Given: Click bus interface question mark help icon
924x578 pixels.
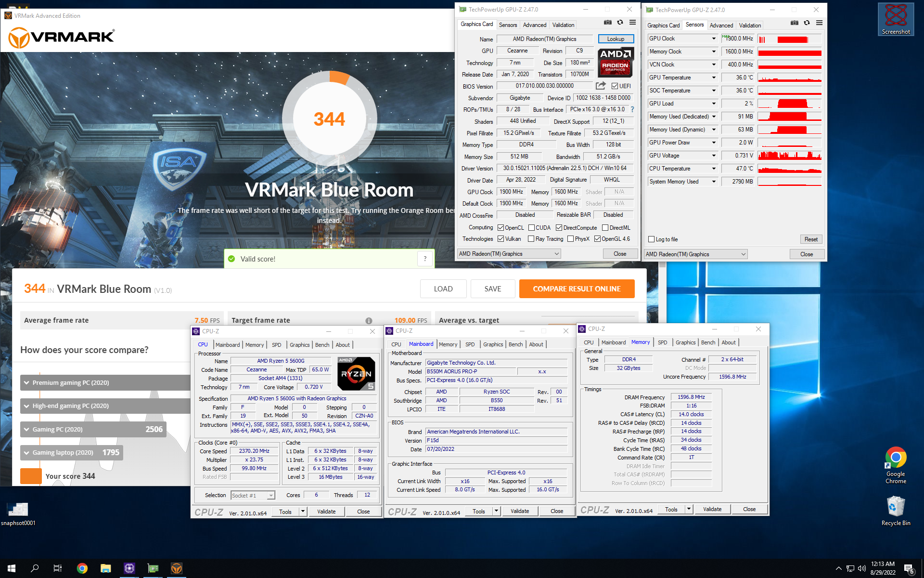Looking at the screenshot, I should tap(632, 110).
